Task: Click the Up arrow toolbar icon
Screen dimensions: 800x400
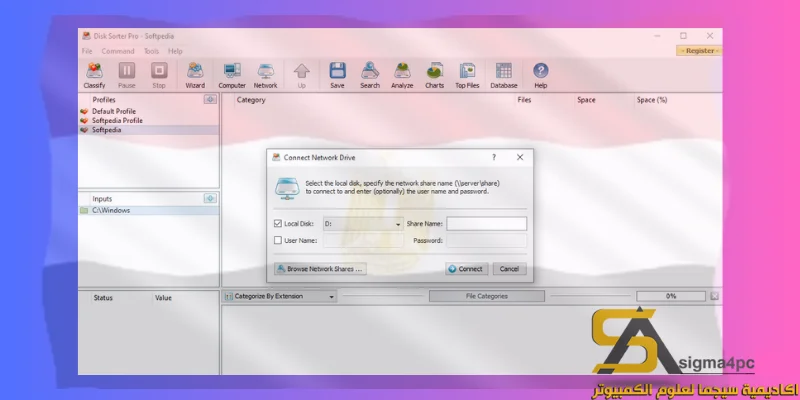Action: 302,75
